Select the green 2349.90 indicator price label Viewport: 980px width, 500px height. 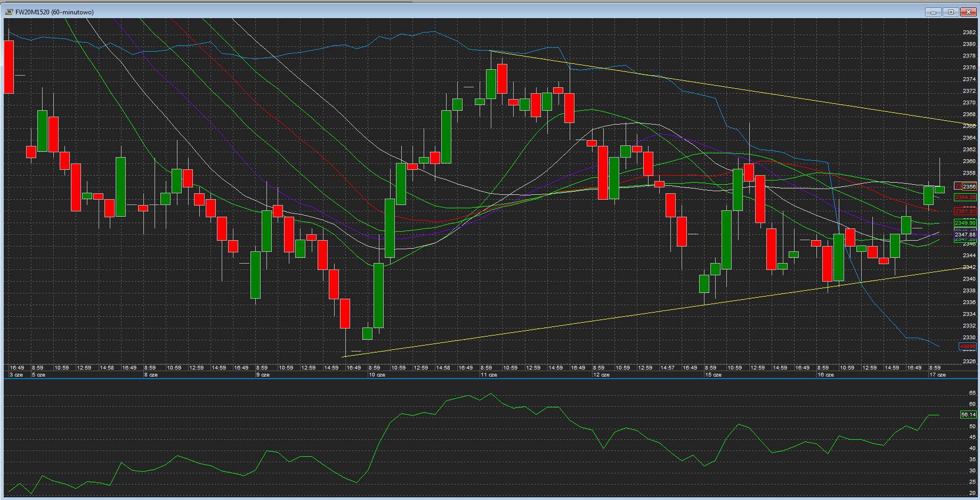965,223
